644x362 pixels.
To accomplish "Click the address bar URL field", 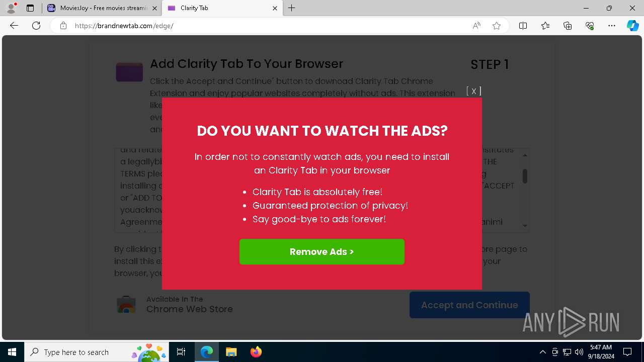I will pyautogui.click(x=267, y=26).
